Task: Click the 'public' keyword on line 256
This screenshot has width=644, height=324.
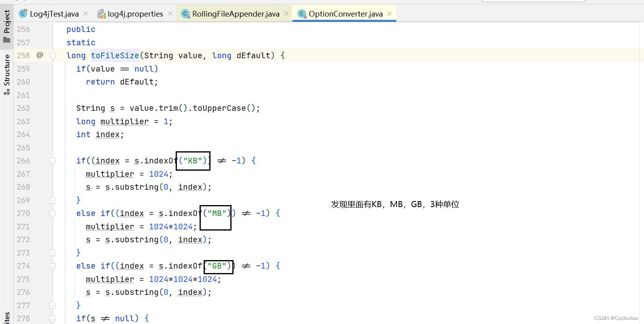Action: click(81, 29)
